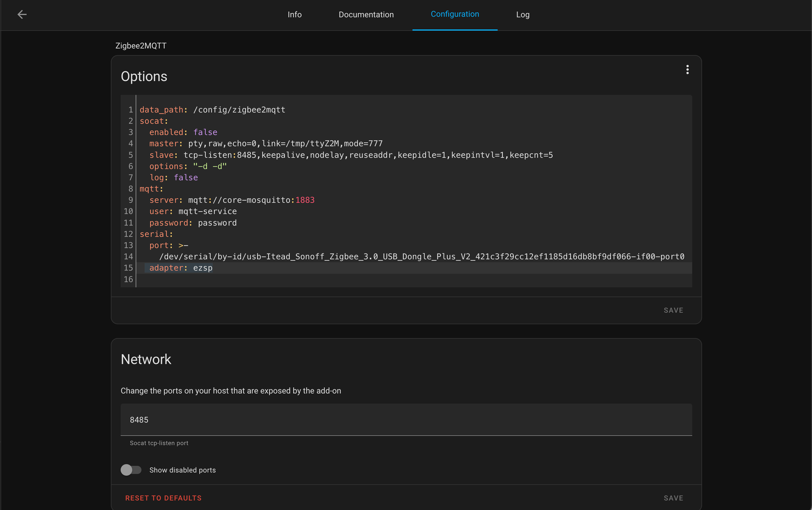Toggle the Show disabled ports switch
812x510 pixels.
(x=131, y=470)
